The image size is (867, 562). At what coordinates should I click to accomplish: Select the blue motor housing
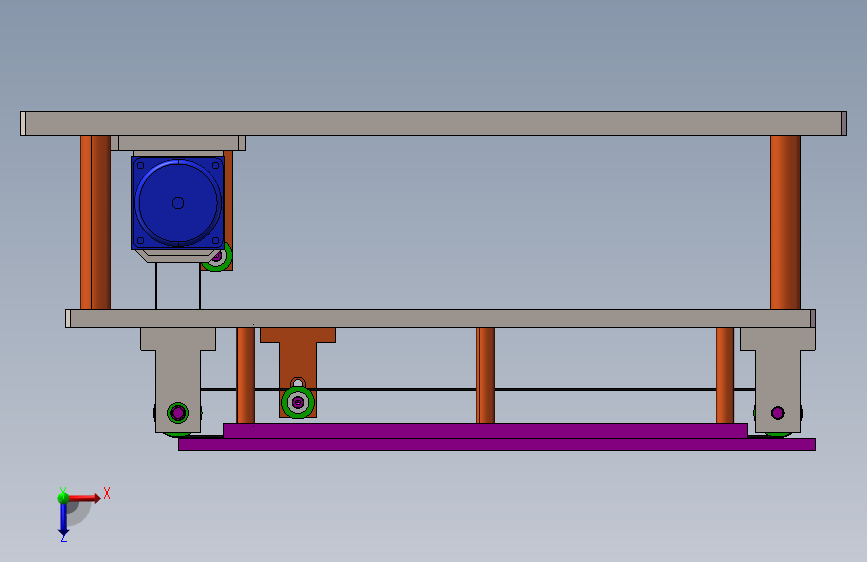tap(177, 202)
